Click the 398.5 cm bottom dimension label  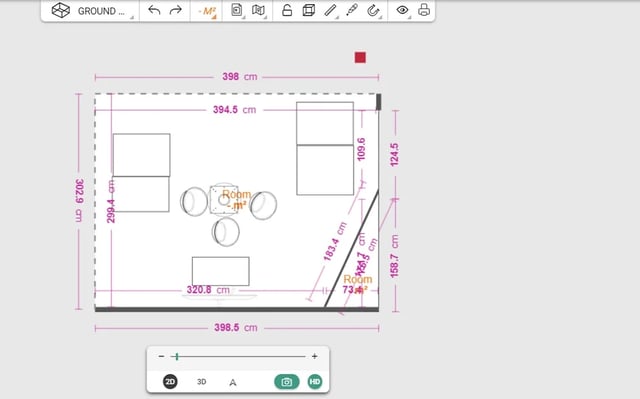coord(236,328)
